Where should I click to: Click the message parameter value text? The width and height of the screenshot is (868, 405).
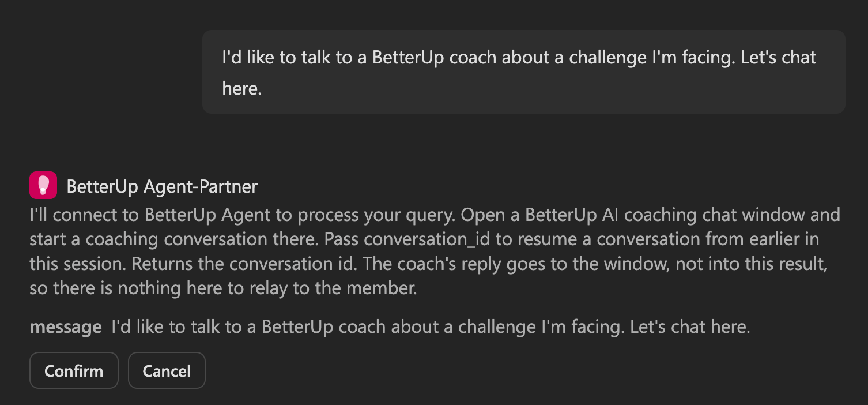(431, 327)
